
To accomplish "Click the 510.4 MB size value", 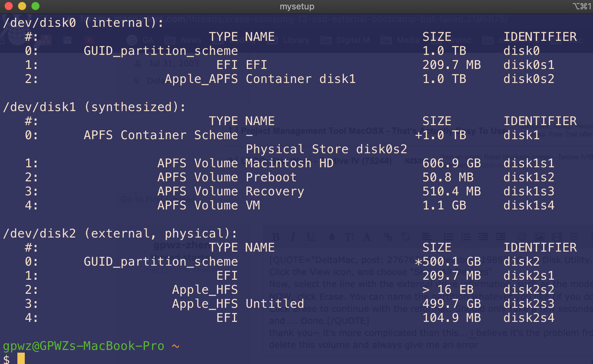I will coord(452,191).
